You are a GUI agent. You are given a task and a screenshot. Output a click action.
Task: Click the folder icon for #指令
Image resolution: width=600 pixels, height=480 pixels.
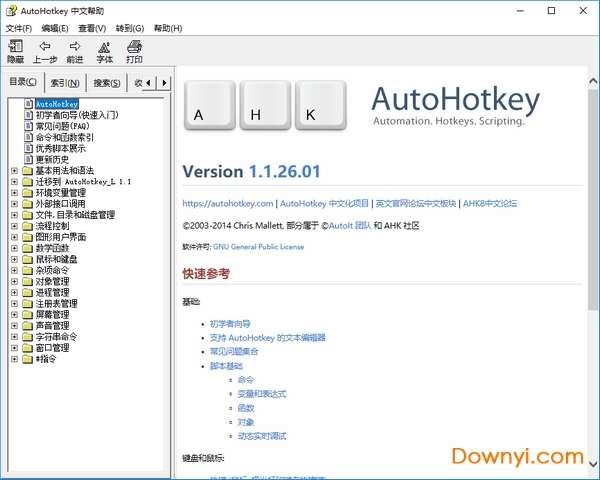click(x=28, y=359)
